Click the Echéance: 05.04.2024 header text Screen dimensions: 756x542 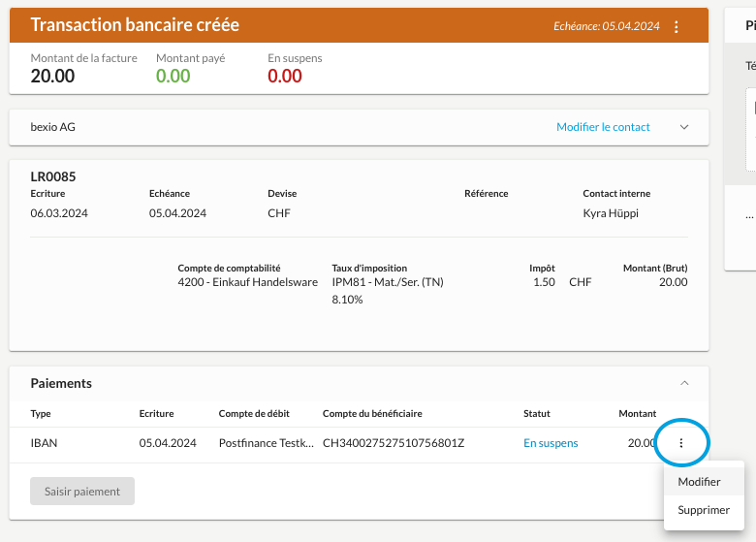coord(607,26)
